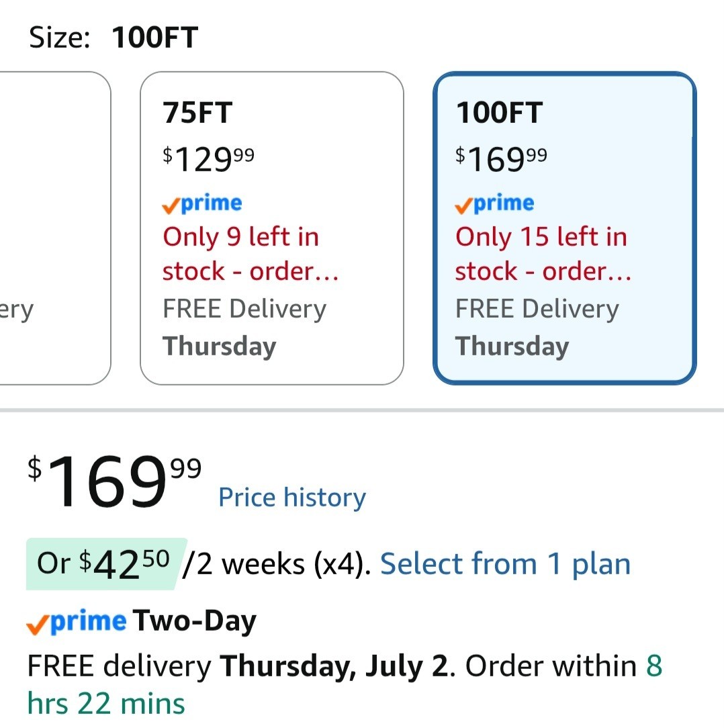The height and width of the screenshot is (728, 724).
Task: Click the prime Two-Day badge icon
Action: coord(76,622)
